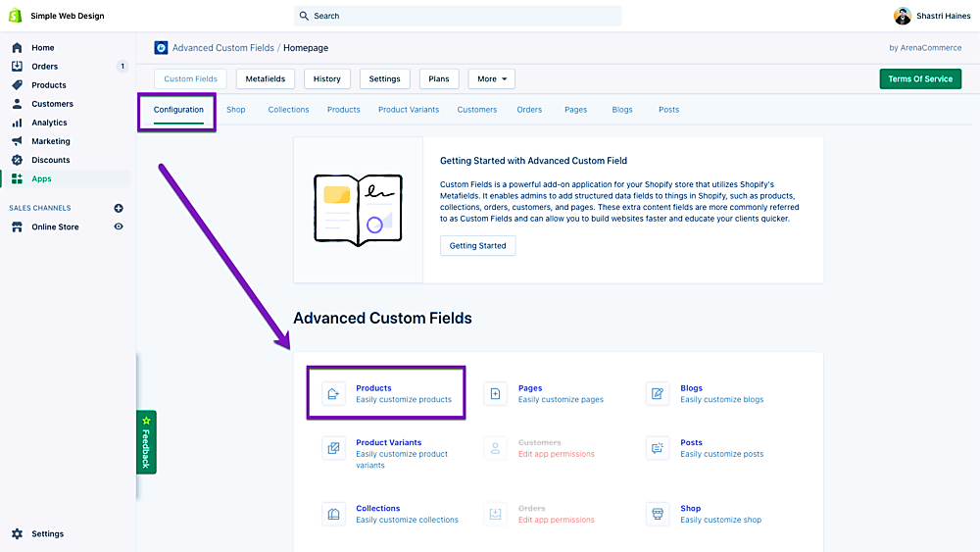Screen dimensions: 980x552
Task: Click the Plans button
Action: tap(439, 78)
